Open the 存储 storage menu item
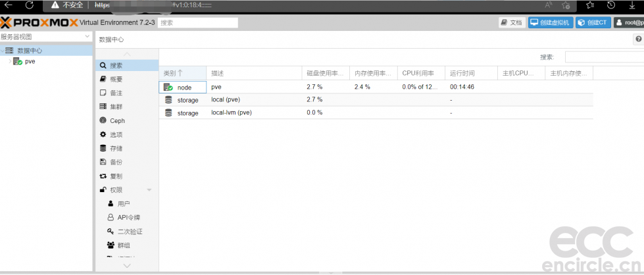Viewport: 644px width, 275px height. (x=127, y=149)
